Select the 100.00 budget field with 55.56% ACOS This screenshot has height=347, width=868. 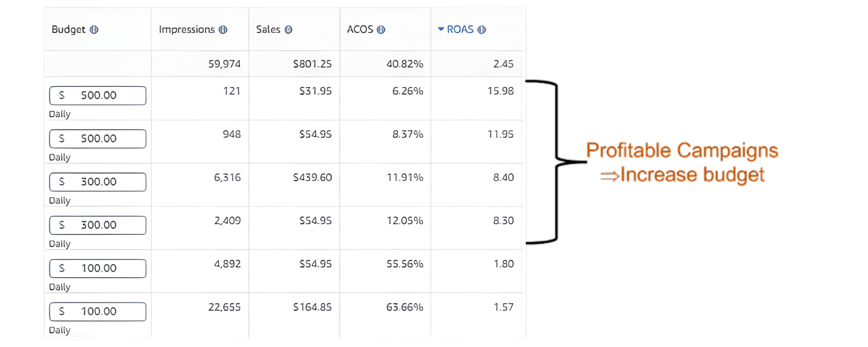coord(97,268)
